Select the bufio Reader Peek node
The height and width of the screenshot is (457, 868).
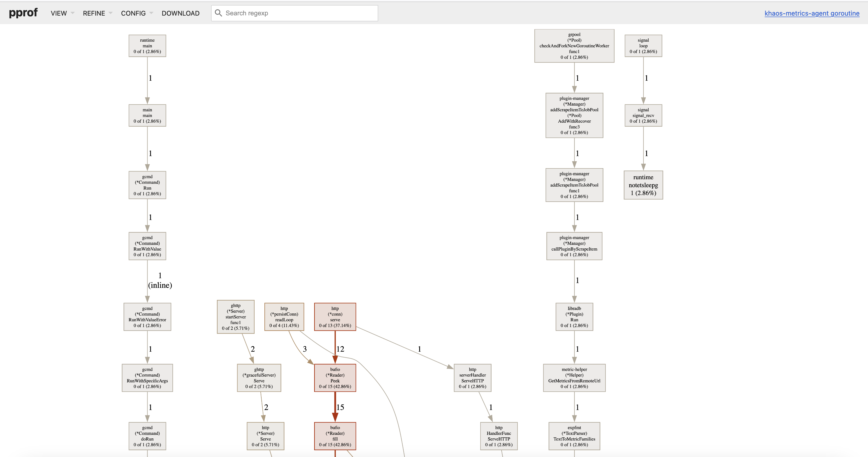(x=335, y=378)
